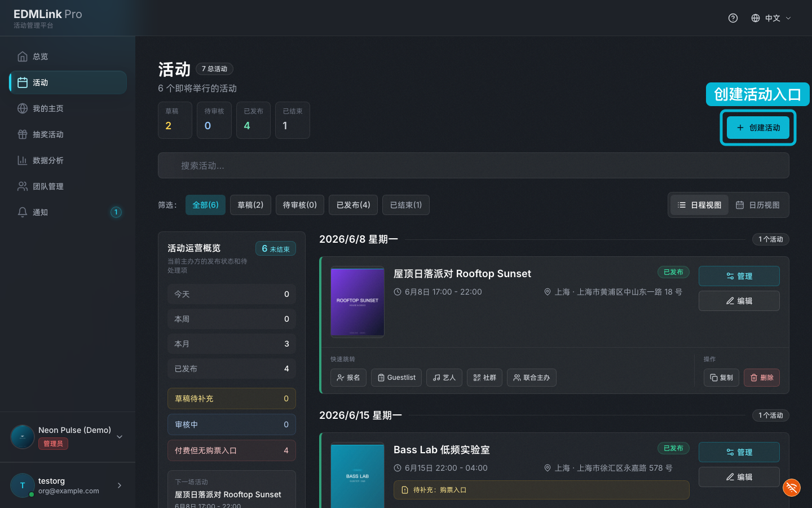Click the Neon Pulse organization avatar
Image resolution: width=812 pixels, height=508 pixels.
tap(23, 437)
